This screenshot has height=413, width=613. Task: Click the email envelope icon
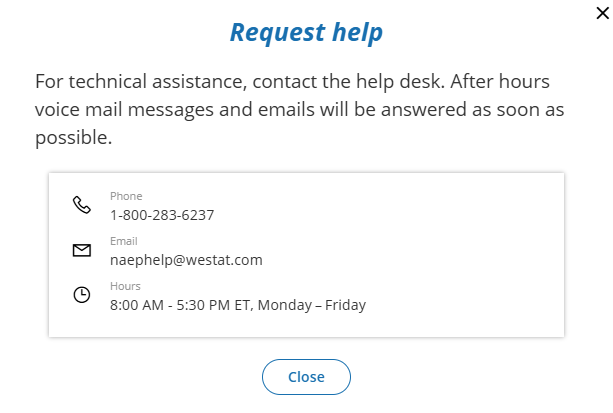(x=82, y=250)
